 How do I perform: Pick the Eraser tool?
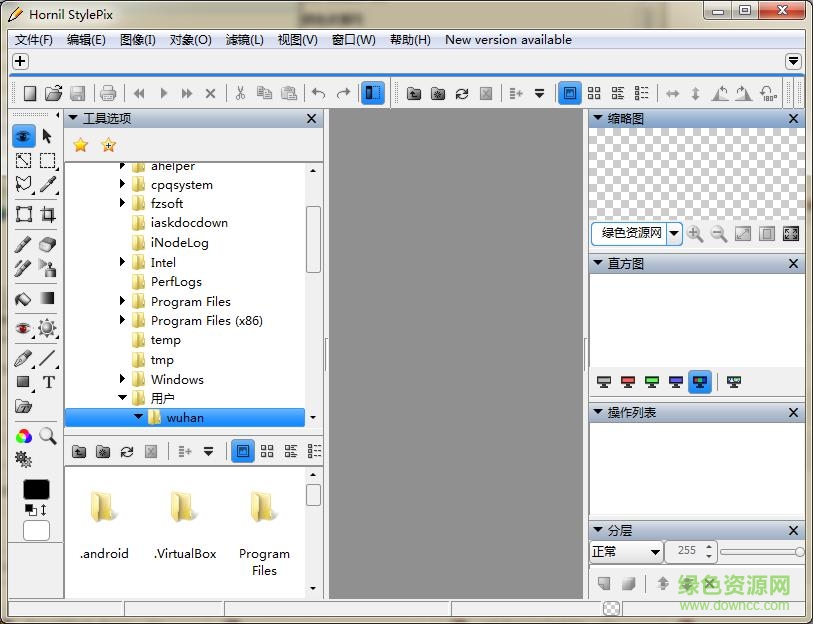click(x=47, y=244)
